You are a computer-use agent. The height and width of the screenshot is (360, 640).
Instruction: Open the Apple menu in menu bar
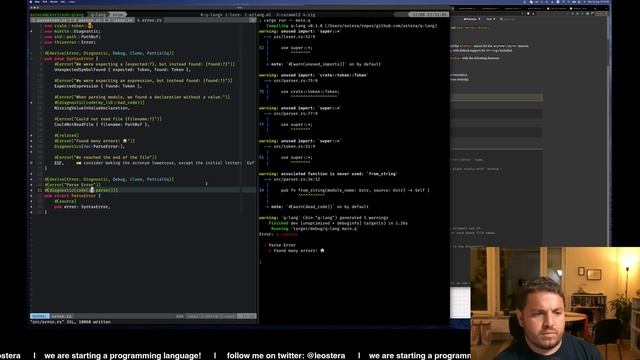coord(31,2)
